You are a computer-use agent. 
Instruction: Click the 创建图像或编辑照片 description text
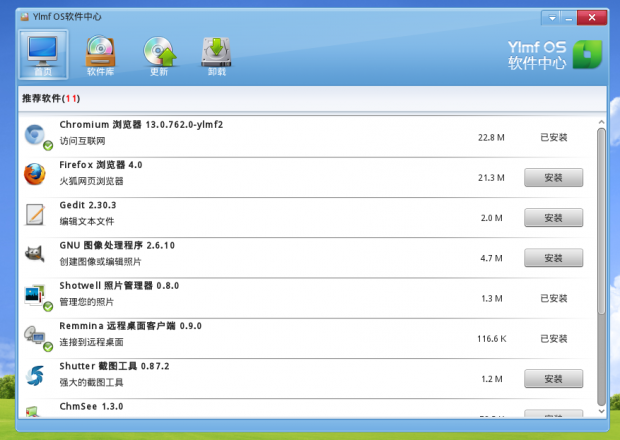pyautogui.click(x=100, y=262)
